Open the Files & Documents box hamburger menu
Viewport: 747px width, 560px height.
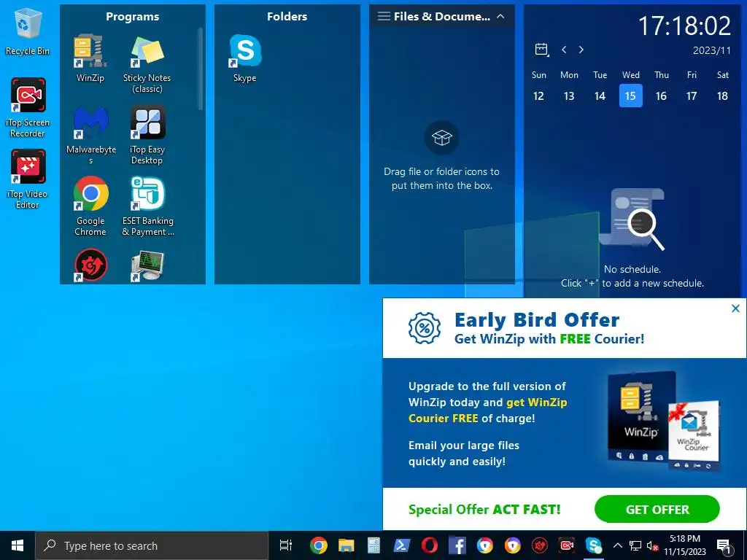click(x=384, y=16)
